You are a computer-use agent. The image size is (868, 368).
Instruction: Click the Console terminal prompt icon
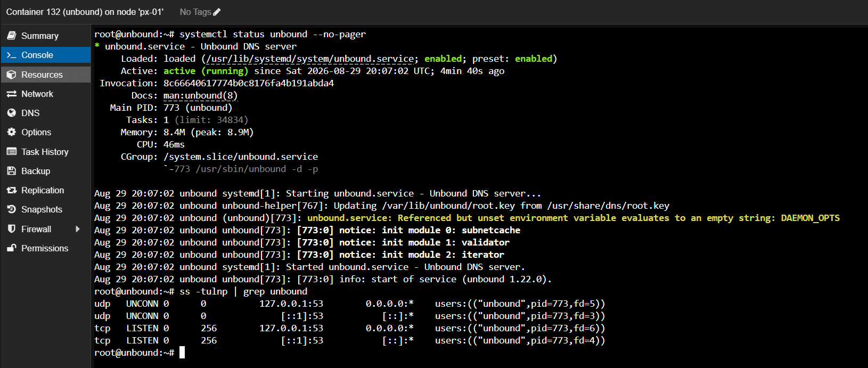(x=11, y=55)
